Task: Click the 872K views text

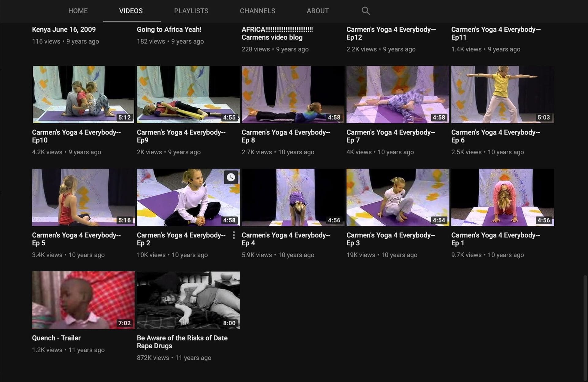Action: (x=153, y=358)
